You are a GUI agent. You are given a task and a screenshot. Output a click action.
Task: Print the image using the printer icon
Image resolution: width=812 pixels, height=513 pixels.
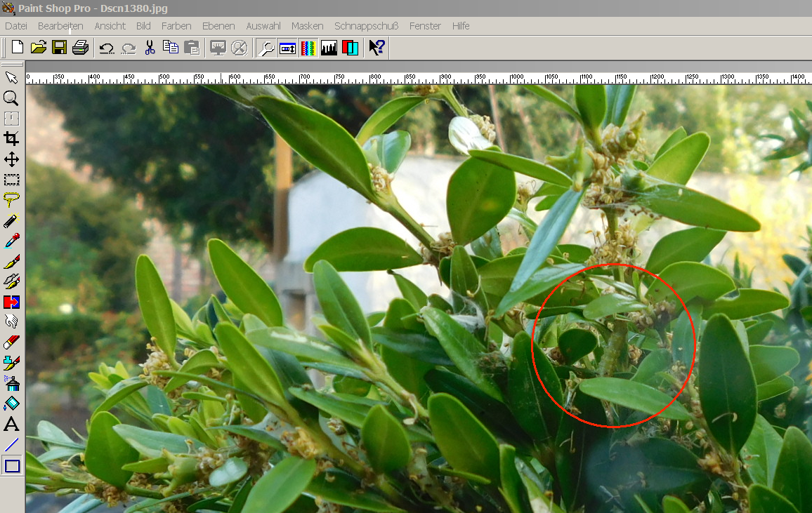coord(80,48)
